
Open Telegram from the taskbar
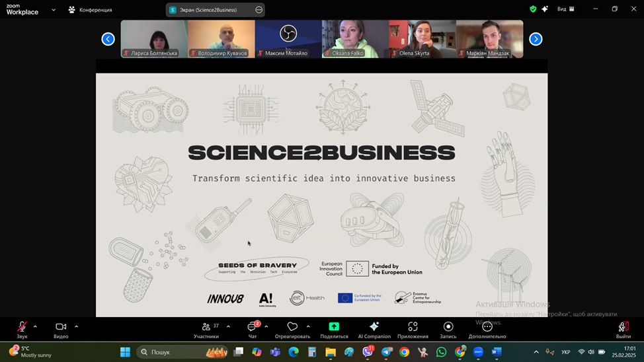[387, 352]
